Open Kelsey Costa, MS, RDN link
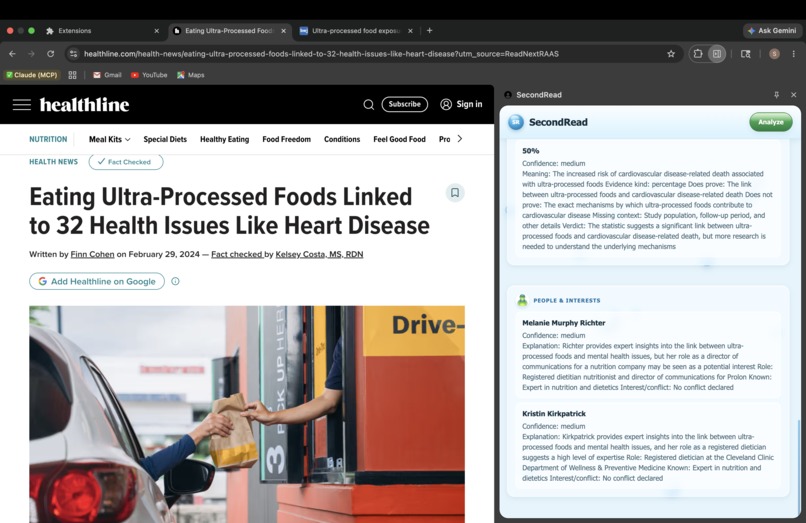 [x=319, y=254]
